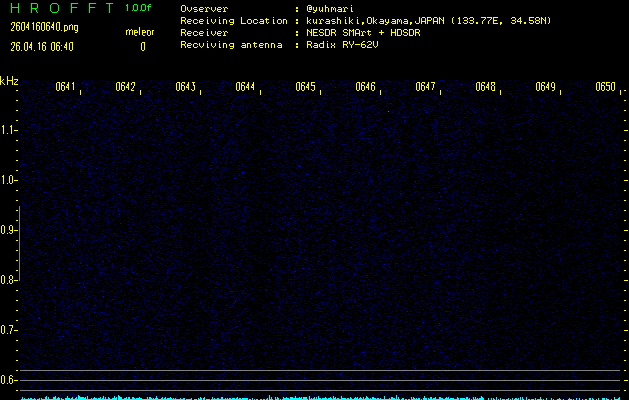The width and height of the screenshot is (629, 400).
Task: Click the meteor counter label
Action: pyautogui.click(x=139, y=31)
